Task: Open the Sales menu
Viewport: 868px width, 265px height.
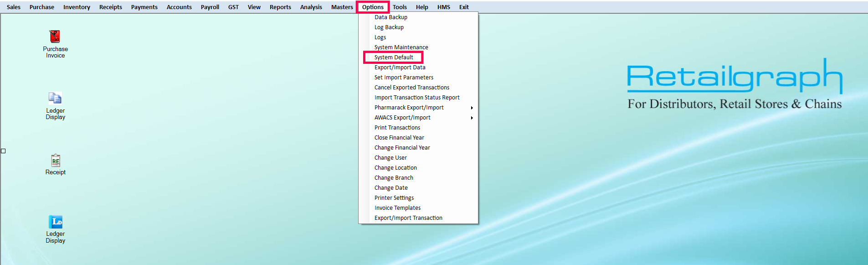Action: (x=14, y=7)
